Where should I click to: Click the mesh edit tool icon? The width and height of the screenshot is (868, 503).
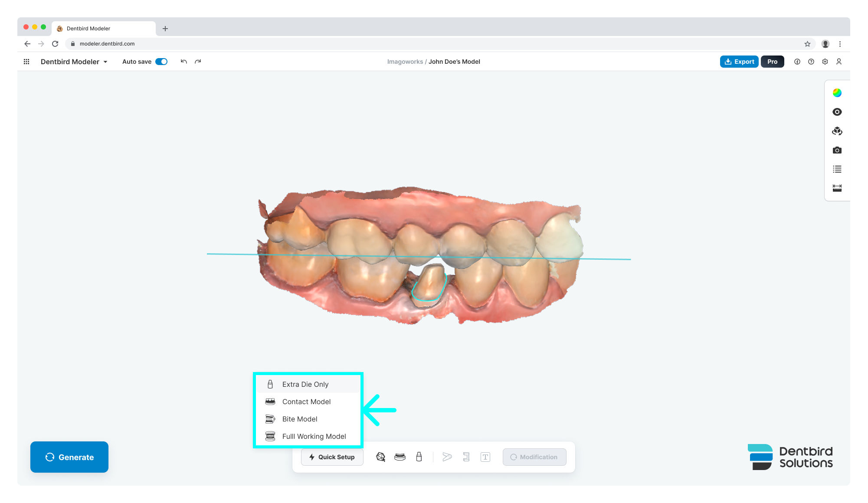380,457
